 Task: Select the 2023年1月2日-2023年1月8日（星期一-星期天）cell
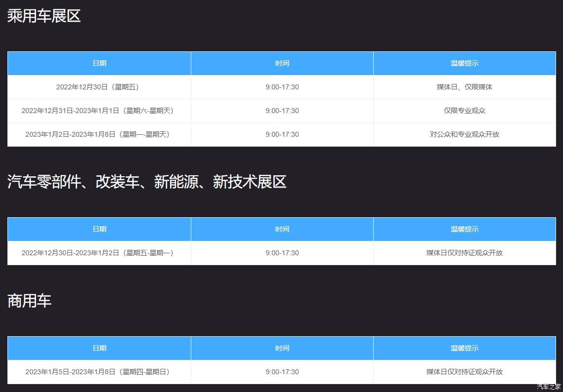99,134
